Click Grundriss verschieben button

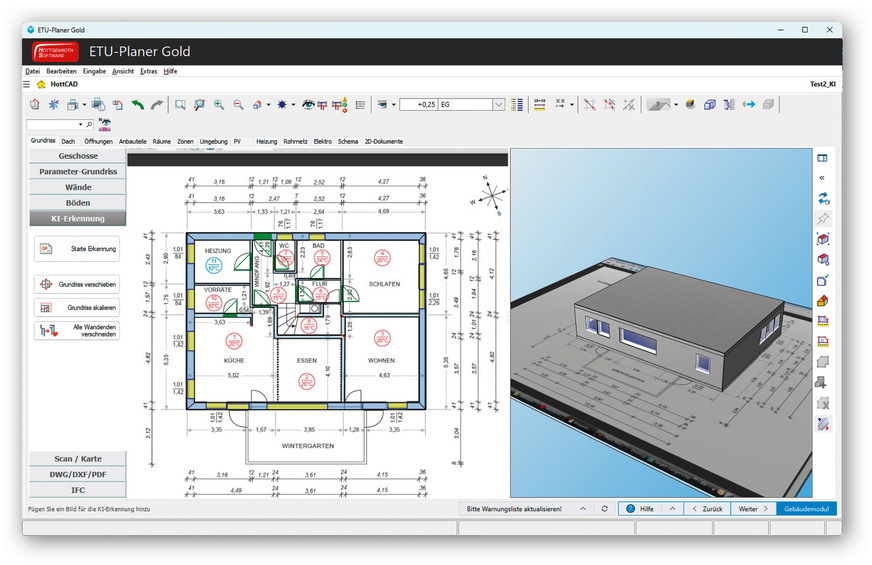pos(77,284)
